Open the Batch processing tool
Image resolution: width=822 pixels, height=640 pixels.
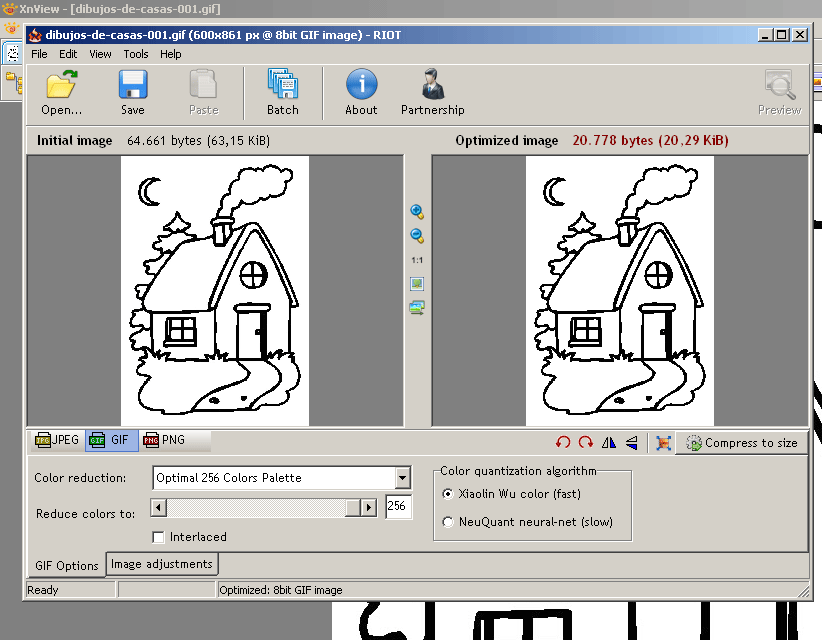tap(283, 93)
